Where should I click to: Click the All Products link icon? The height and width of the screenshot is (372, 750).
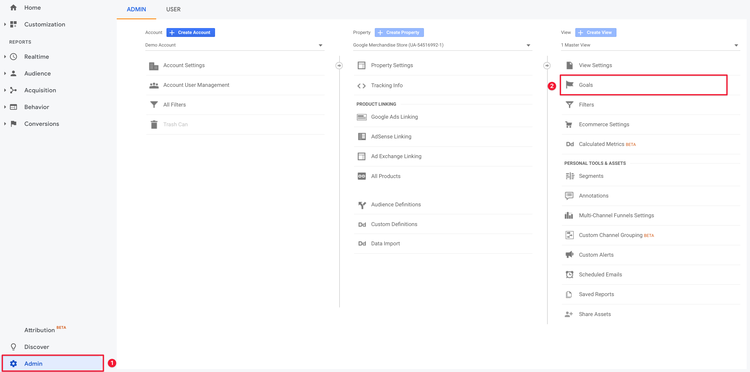(x=362, y=176)
